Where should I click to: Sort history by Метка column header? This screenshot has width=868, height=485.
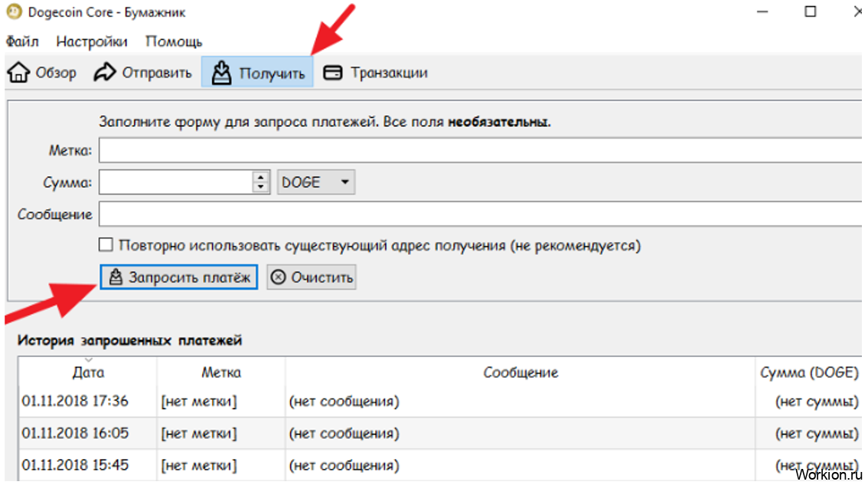(221, 372)
